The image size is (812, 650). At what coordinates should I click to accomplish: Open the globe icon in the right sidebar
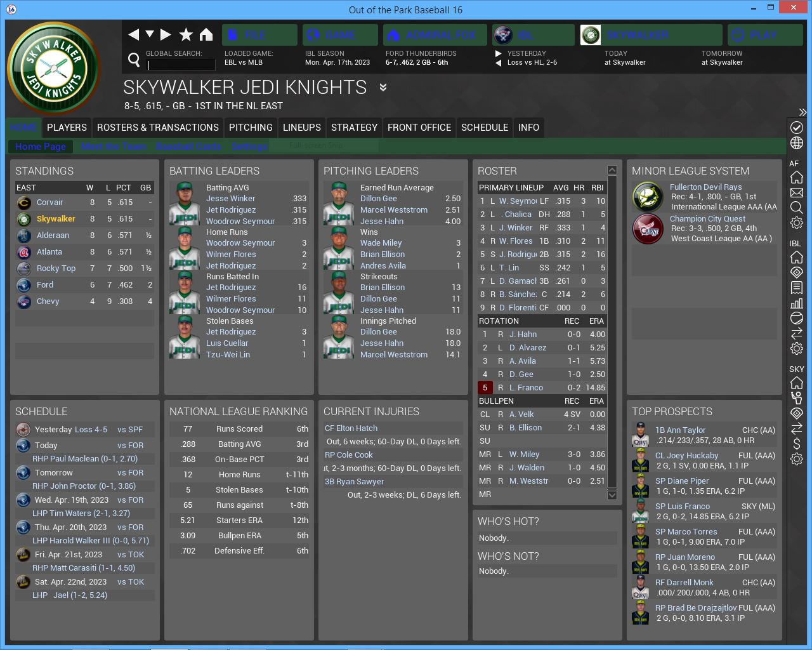click(797, 143)
